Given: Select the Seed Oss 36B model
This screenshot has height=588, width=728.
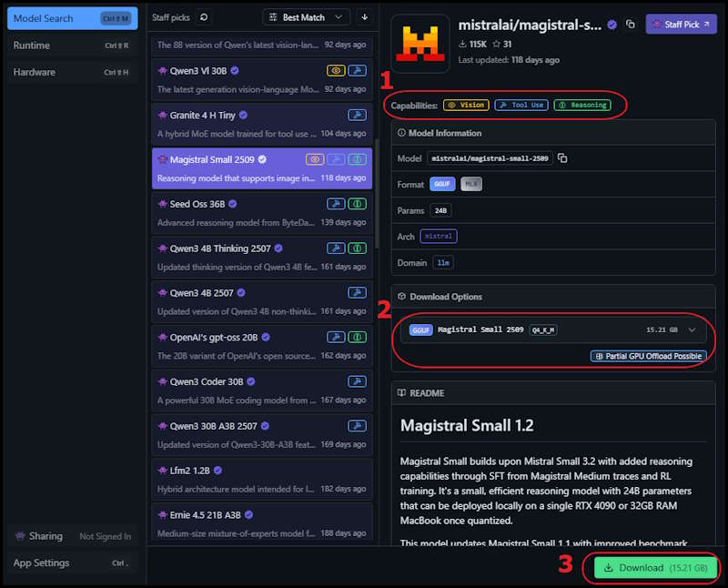Looking at the screenshot, I should 262,213.
